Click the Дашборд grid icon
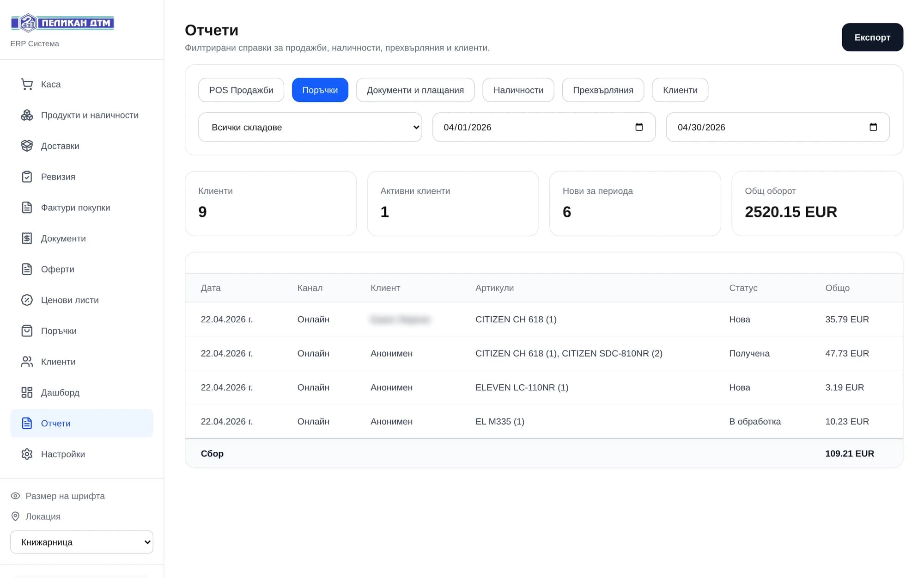 [27, 393]
